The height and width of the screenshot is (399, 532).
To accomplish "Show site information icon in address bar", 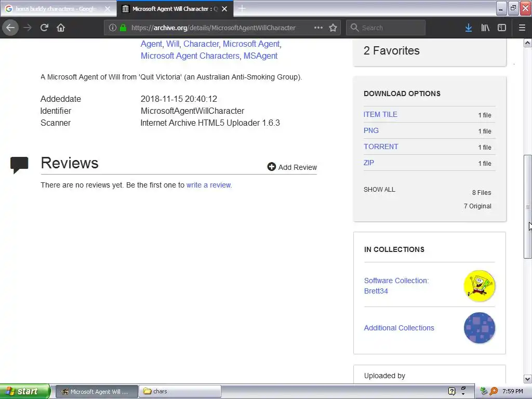I will click(x=113, y=28).
